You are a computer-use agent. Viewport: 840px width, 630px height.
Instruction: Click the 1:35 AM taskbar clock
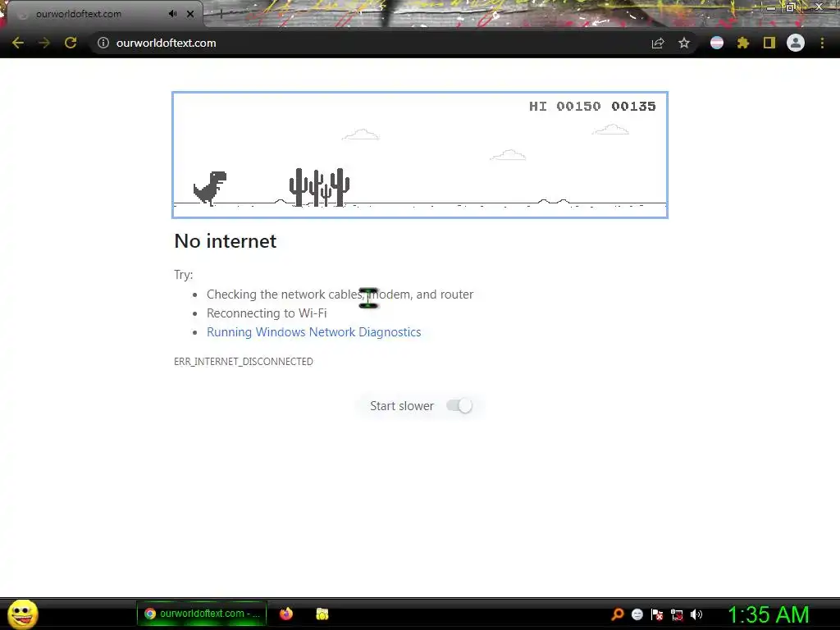point(768,614)
